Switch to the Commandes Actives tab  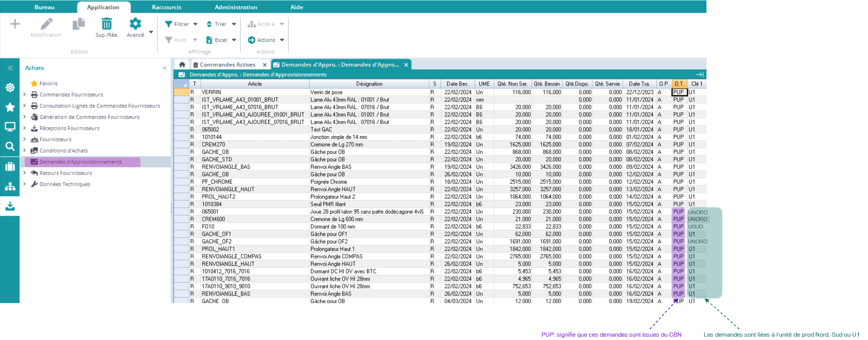(x=228, y=65)
